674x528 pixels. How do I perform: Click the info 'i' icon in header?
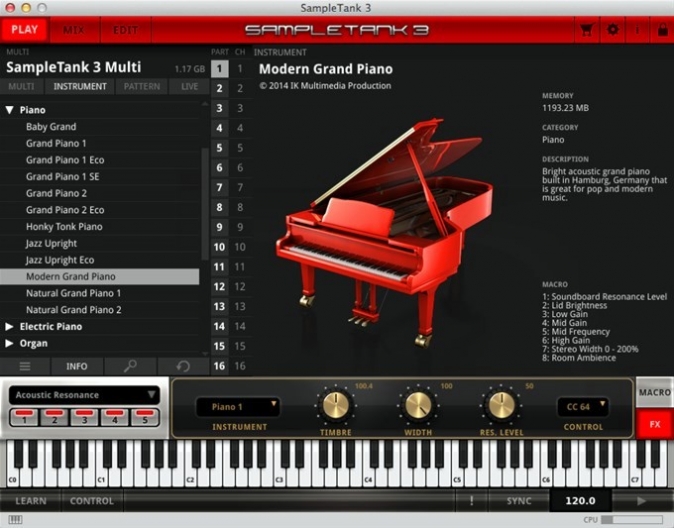pos(637,30)
